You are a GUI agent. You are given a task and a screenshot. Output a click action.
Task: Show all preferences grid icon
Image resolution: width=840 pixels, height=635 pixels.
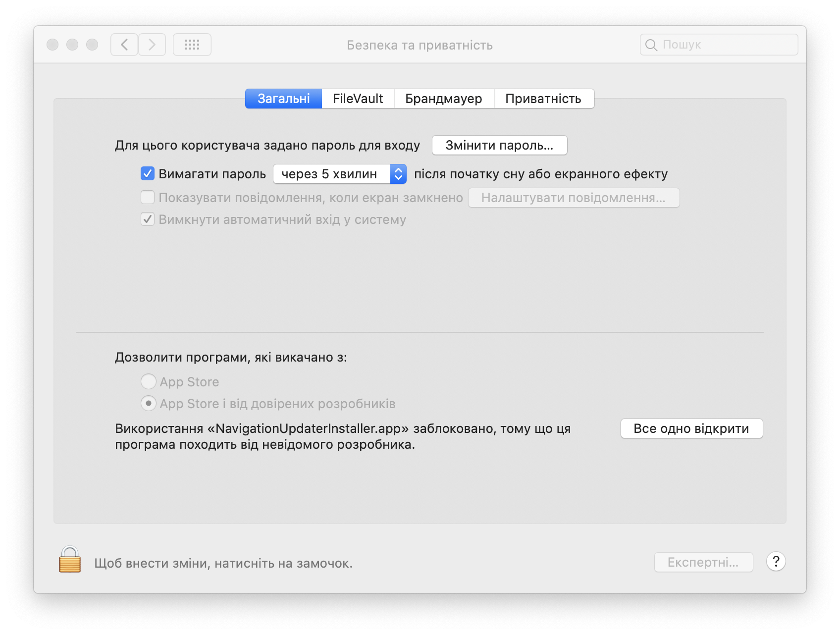(x=192, y=45)
